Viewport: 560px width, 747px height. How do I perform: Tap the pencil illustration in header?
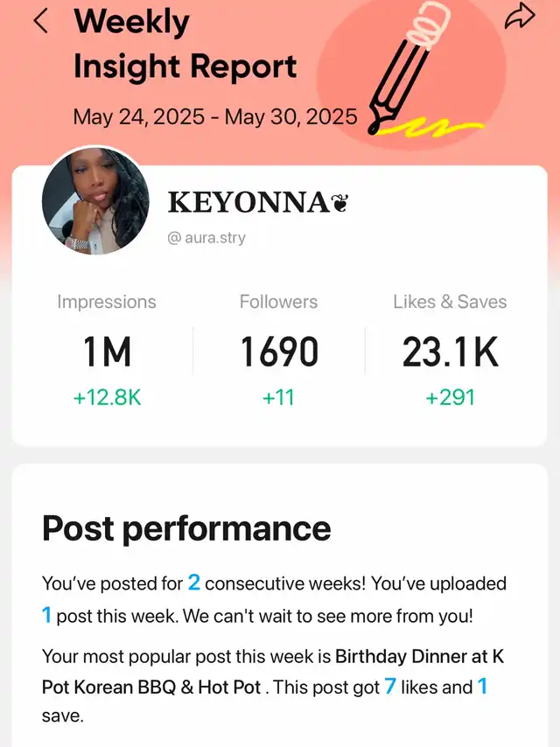coord(413,72)
